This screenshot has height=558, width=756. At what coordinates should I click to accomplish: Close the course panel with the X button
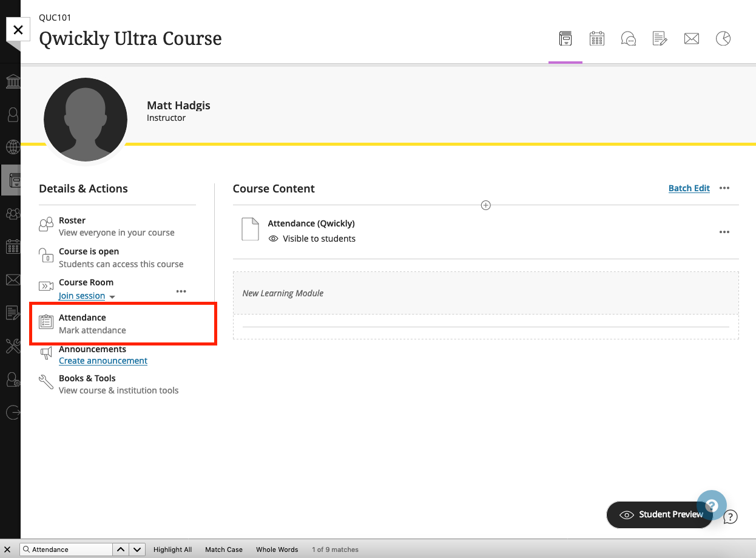click(x=18, y=30)
